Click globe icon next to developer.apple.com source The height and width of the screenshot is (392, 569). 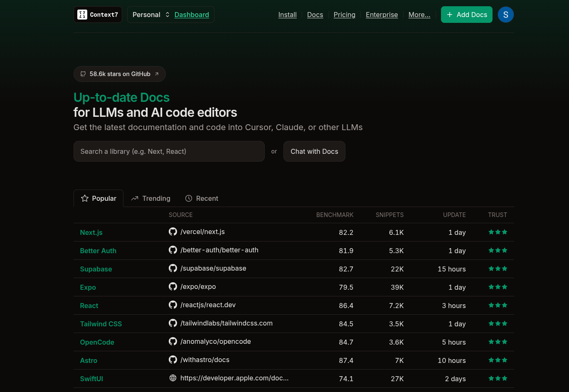tap(173, 378)
